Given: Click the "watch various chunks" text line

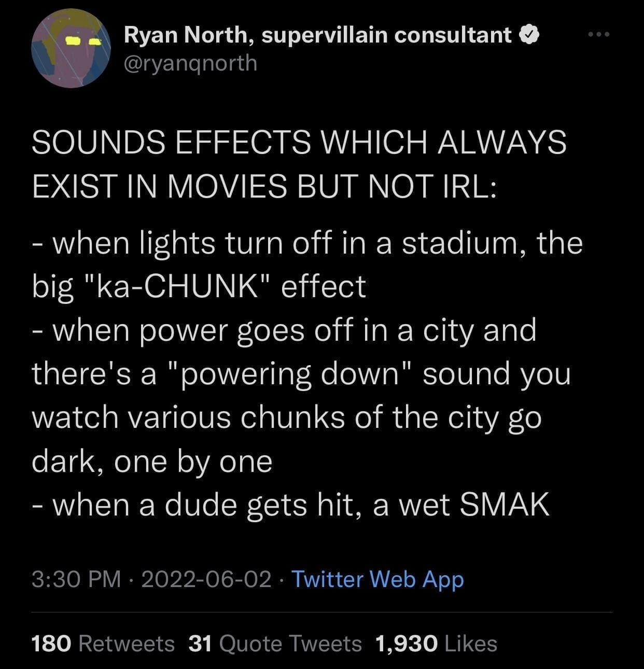Looking at the screenshot, I should click(188, 417).
